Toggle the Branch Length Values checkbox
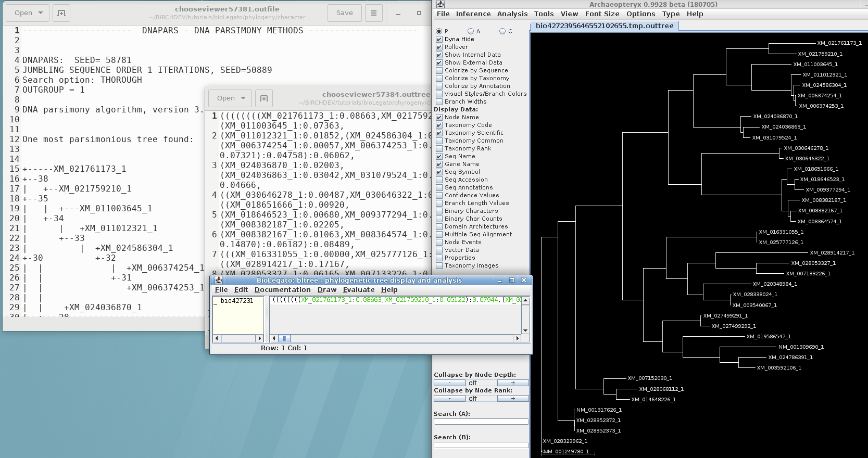This screenshot has width=868, height=458. [439, 203]
